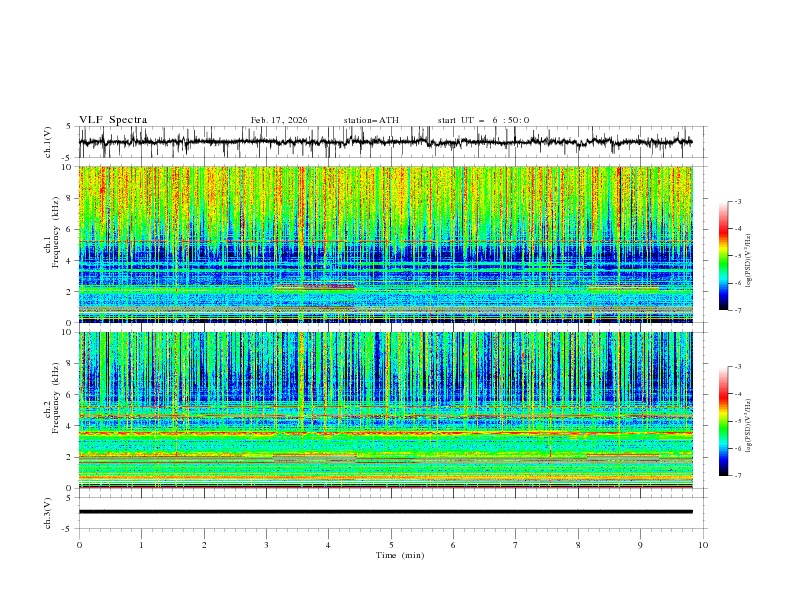Screen dimensions: 792x612
Task: Click inside the ch.2 spectrogram panel
Action: coord(386,410)
